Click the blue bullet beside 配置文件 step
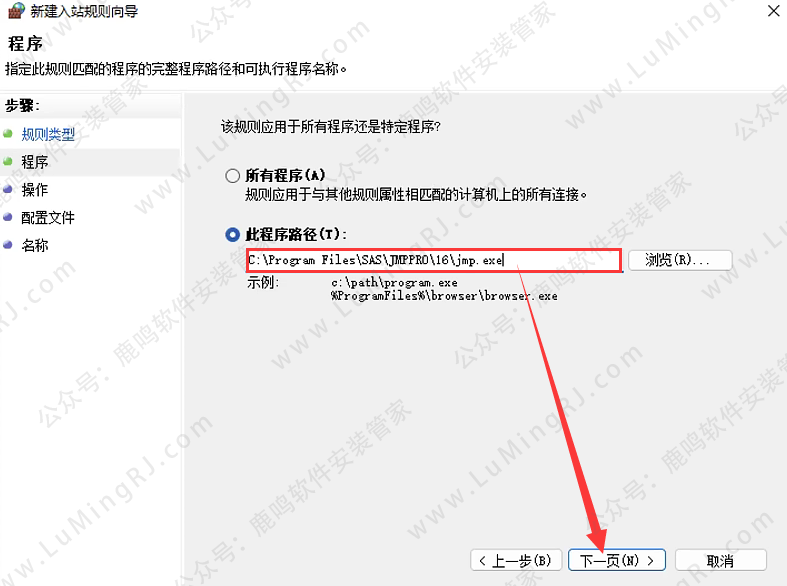This screenshot has height=586, width=787. (8, 217)
